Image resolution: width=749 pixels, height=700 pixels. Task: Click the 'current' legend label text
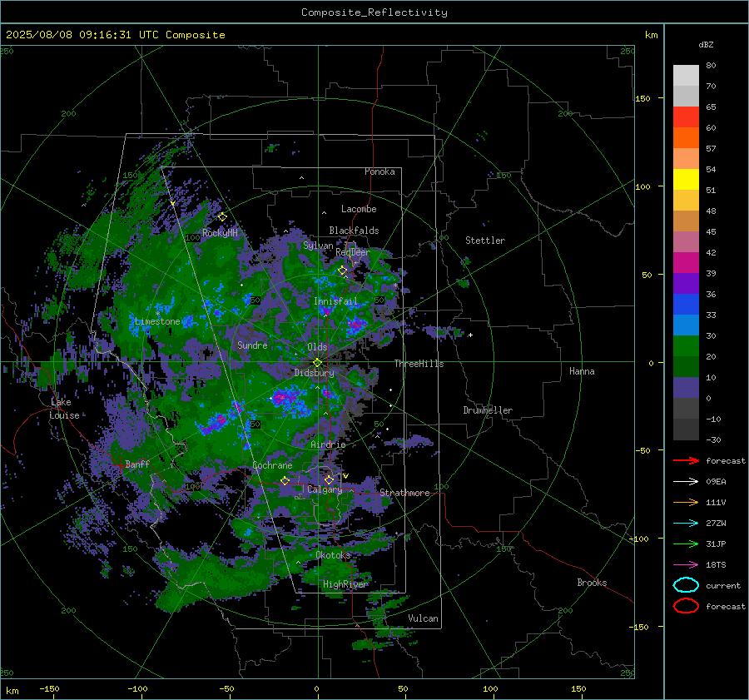723,586
